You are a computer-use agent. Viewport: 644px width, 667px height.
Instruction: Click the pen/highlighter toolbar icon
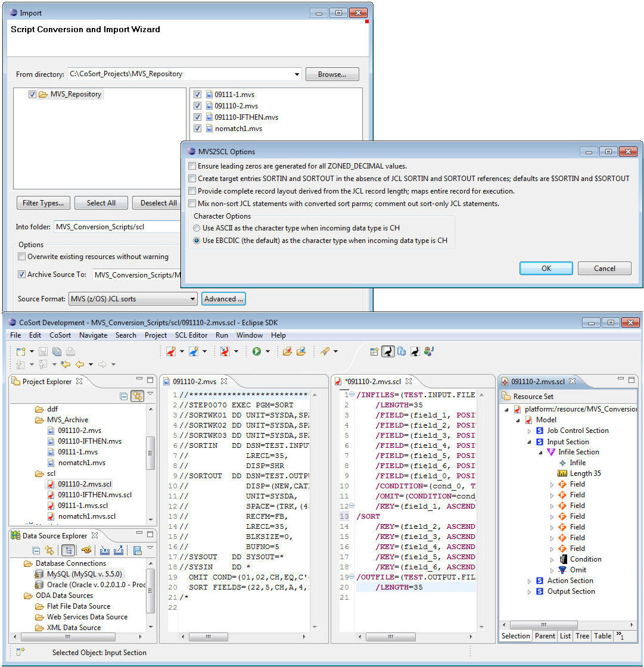325,351
